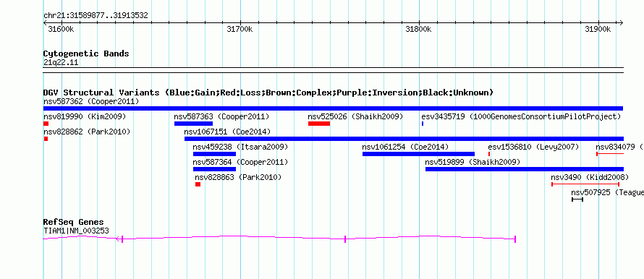644x279 pixels.
Task: Click the magenta TIAM1 gene track line
Action: click(279, 239)
